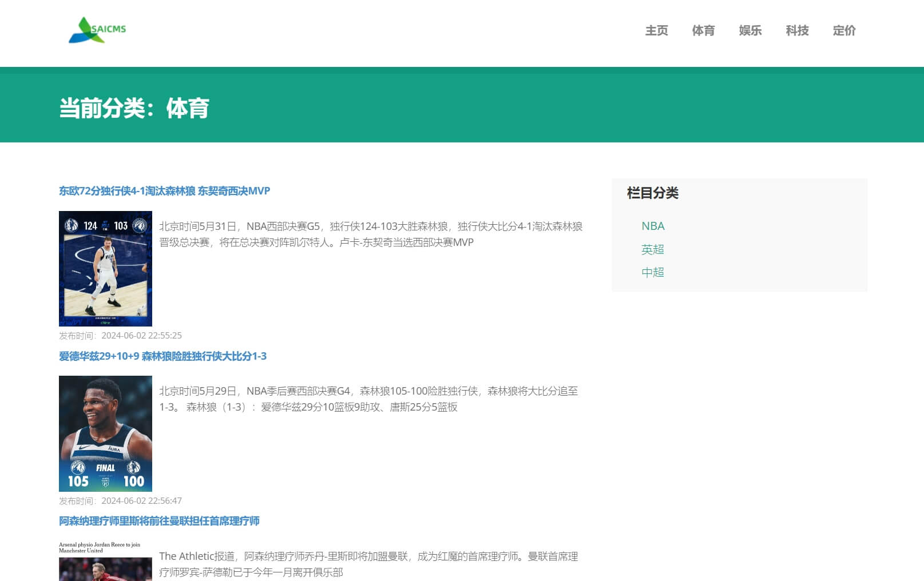
Task: Navigate to the 科技 section
Action: pos(797,31)
